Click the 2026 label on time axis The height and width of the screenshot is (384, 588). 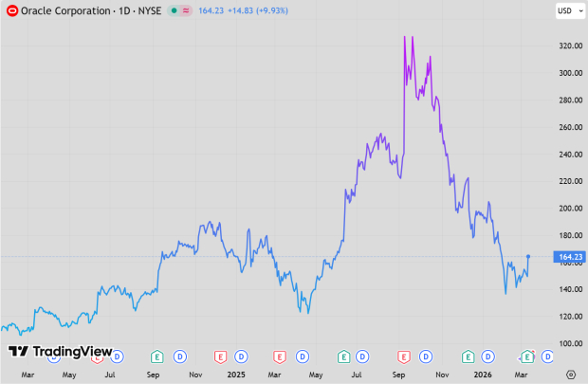pyautogui.click(x=483, y=375)
